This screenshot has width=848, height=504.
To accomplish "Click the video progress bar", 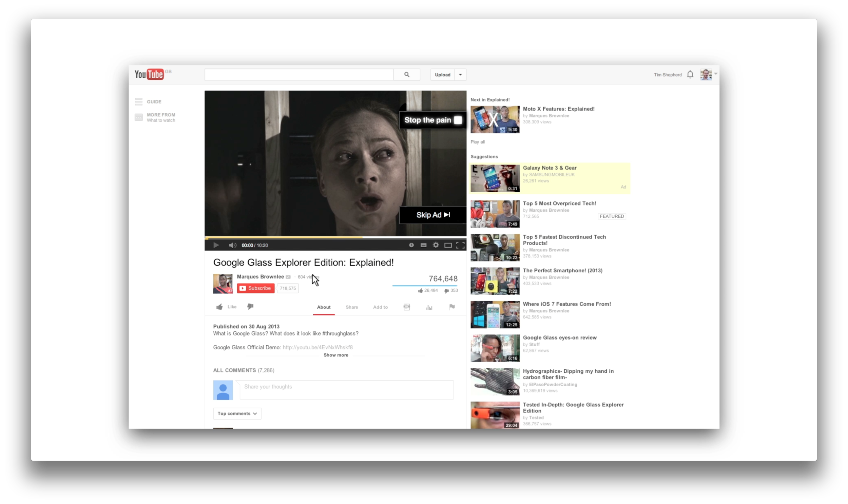I will pyautogui.click(x=335, y=237).
